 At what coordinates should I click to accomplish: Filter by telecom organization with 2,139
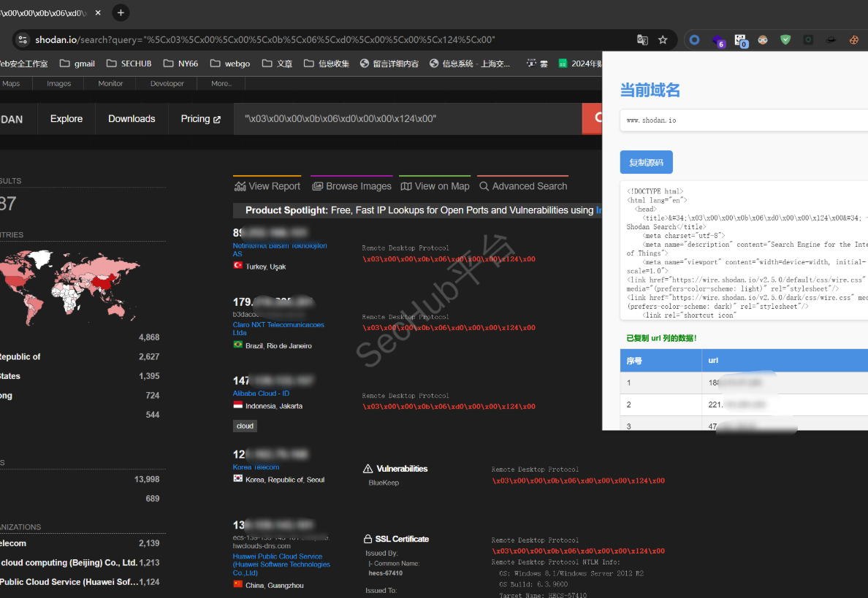80,543
